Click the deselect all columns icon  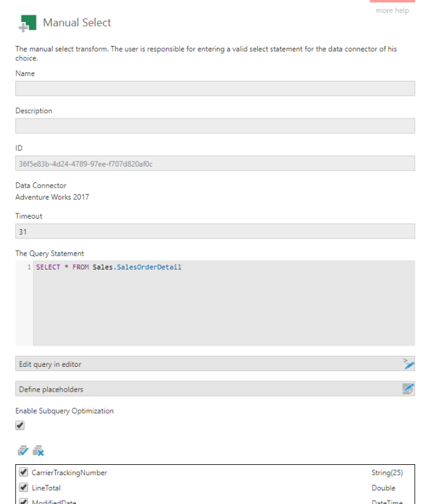38,451
